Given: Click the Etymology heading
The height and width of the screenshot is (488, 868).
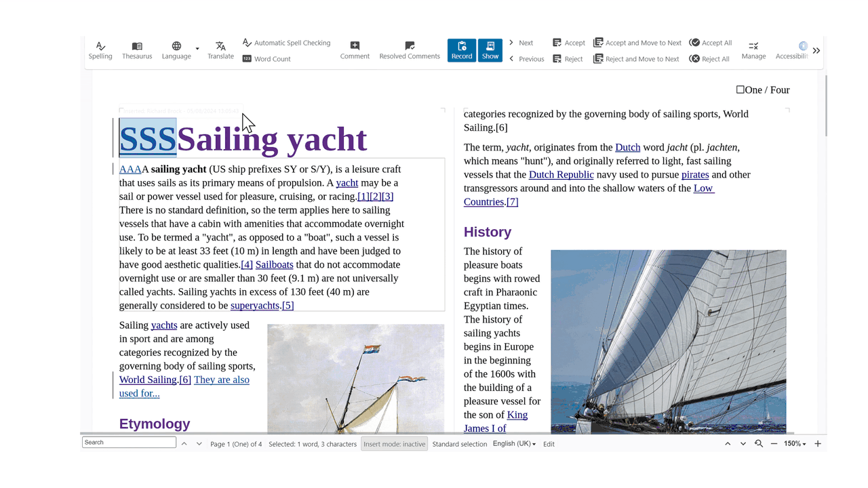Looking at the screenshot, I should click(x=155, y=424).
